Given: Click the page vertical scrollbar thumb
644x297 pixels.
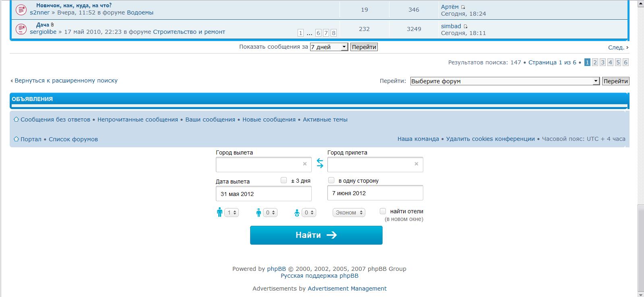Looking at the screenshot, I should point(640,249).
